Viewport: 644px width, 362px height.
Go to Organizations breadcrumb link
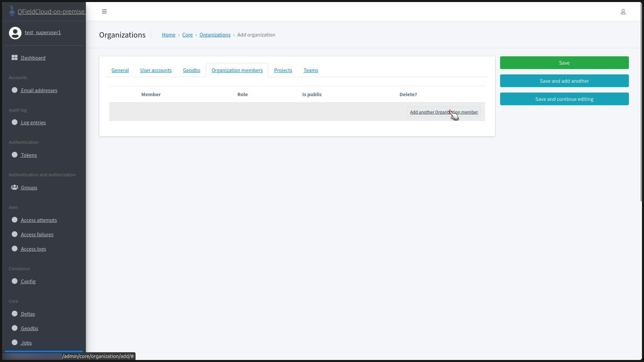point(215,35)
